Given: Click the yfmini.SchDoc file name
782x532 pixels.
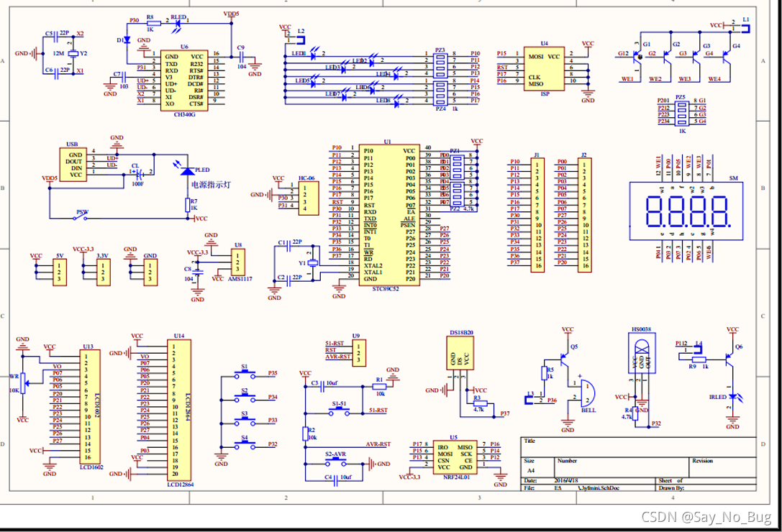Looking at the screenshot, I should [599, 488].
